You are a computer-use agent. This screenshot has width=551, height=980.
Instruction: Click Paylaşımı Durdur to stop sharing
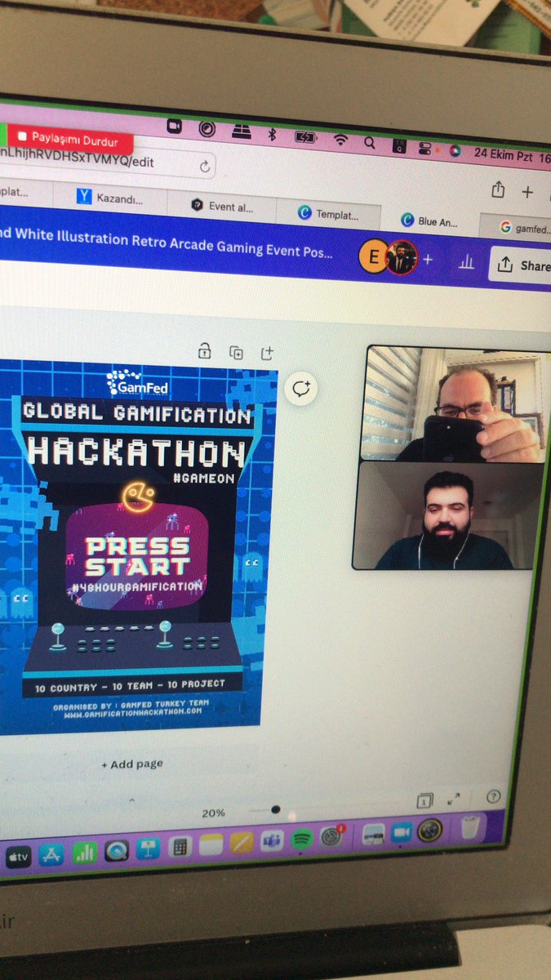tap(69, 138)
